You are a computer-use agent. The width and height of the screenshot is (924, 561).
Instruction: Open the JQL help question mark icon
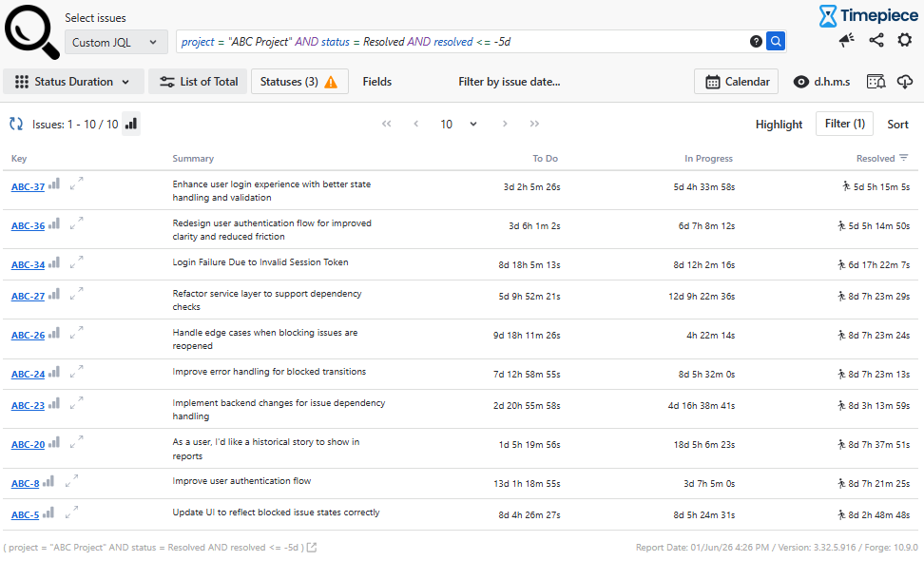click(756, 41)
